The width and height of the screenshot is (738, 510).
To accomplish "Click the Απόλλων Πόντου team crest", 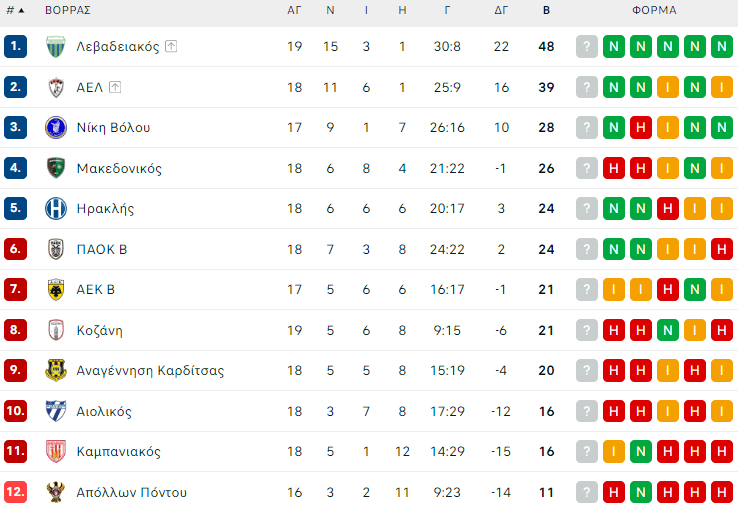I will (56, 492).
